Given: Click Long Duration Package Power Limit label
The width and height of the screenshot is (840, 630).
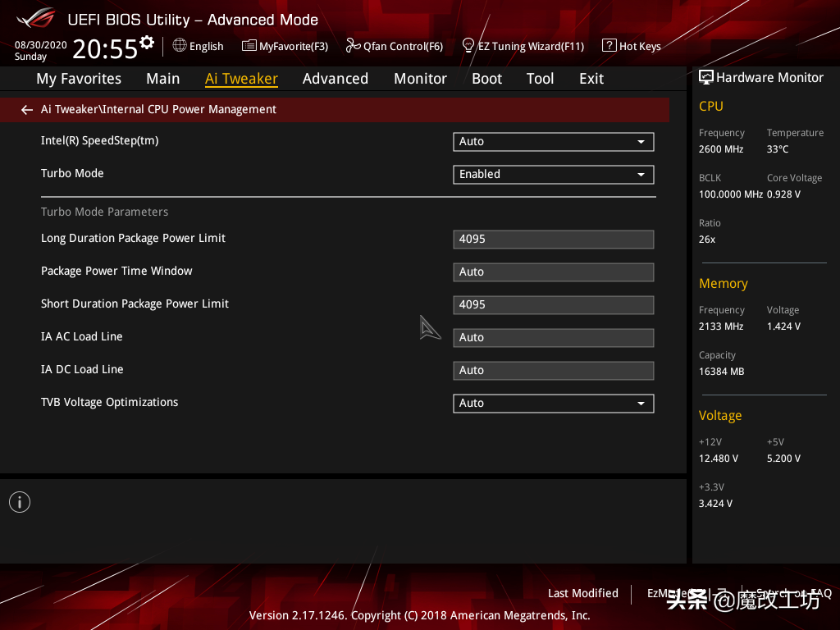Looking at the screenshot, I should 133,239.
